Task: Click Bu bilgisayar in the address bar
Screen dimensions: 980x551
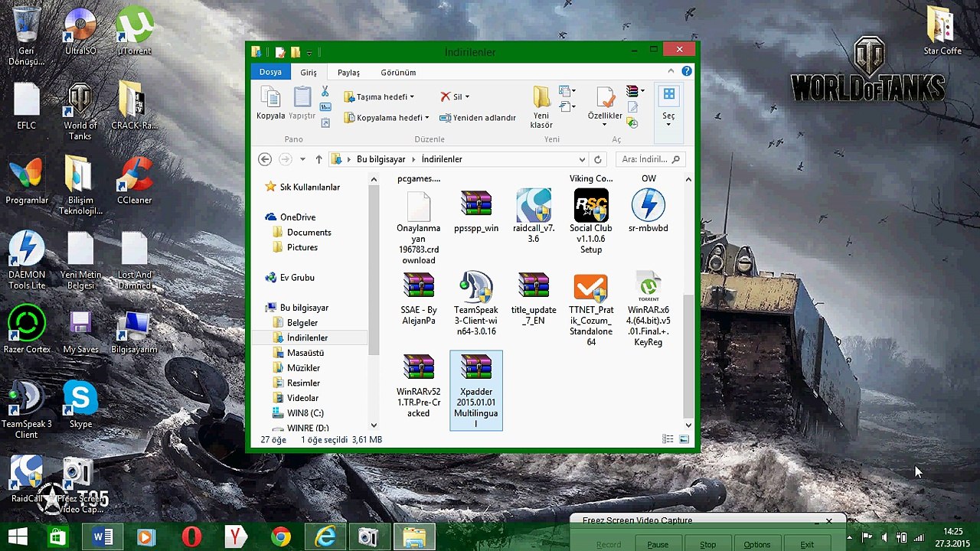Action: click(381, 159)
